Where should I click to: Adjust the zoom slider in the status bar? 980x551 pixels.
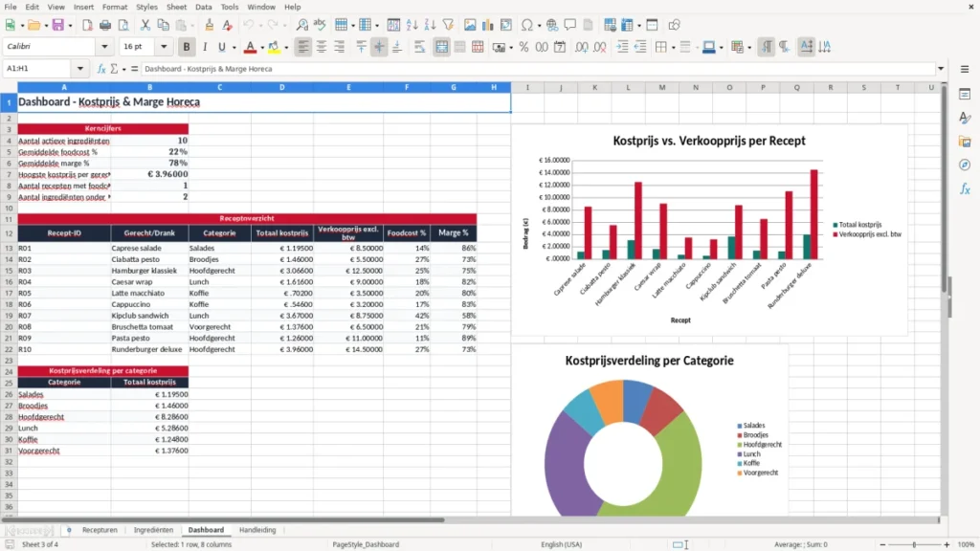[914, 544]
